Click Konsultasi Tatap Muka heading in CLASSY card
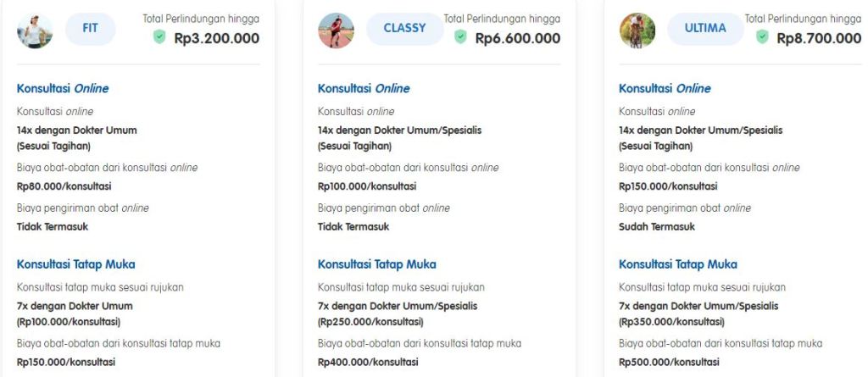 [x=376, y=264]
